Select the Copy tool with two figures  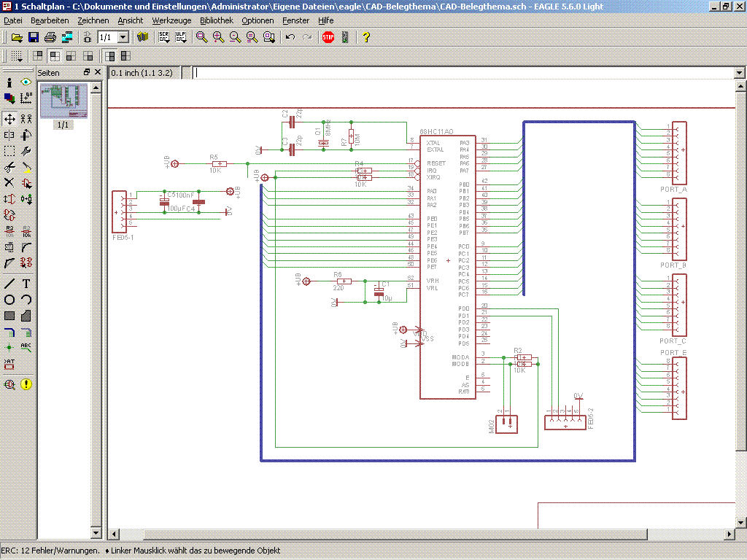pos(26,119)
